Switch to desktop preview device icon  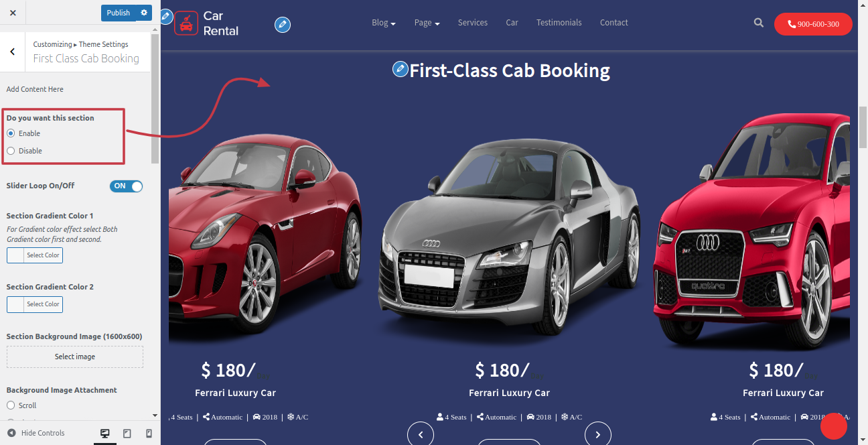point(105,434)
